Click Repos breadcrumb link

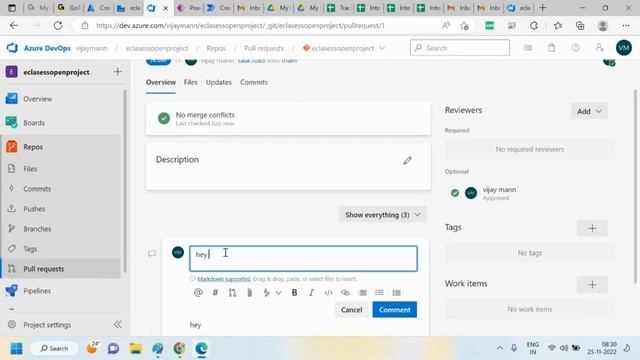(216, 48)
